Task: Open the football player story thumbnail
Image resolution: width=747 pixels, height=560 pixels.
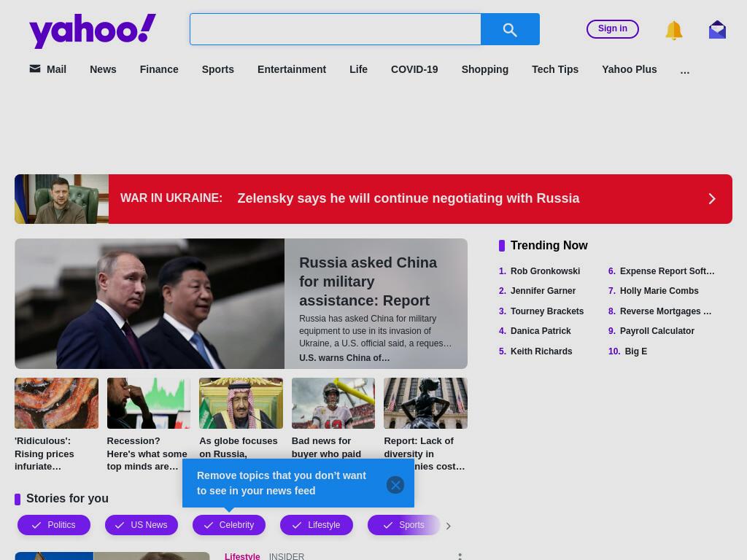Action: [333, 403]
